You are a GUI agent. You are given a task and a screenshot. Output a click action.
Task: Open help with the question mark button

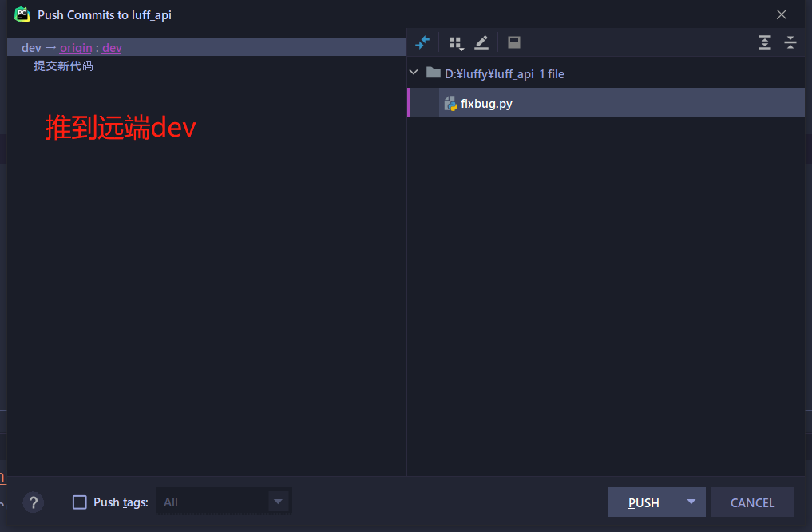pyautogui.click(x=34, y=502)
